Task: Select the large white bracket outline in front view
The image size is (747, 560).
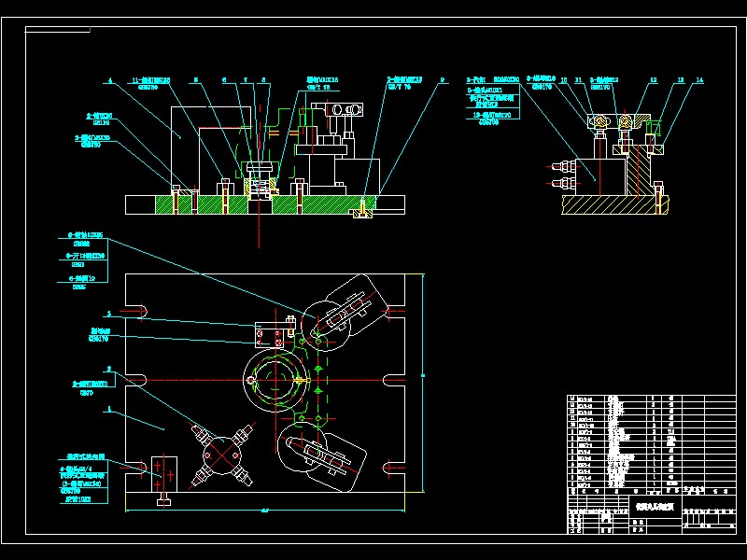Action: tap(212, 151)
